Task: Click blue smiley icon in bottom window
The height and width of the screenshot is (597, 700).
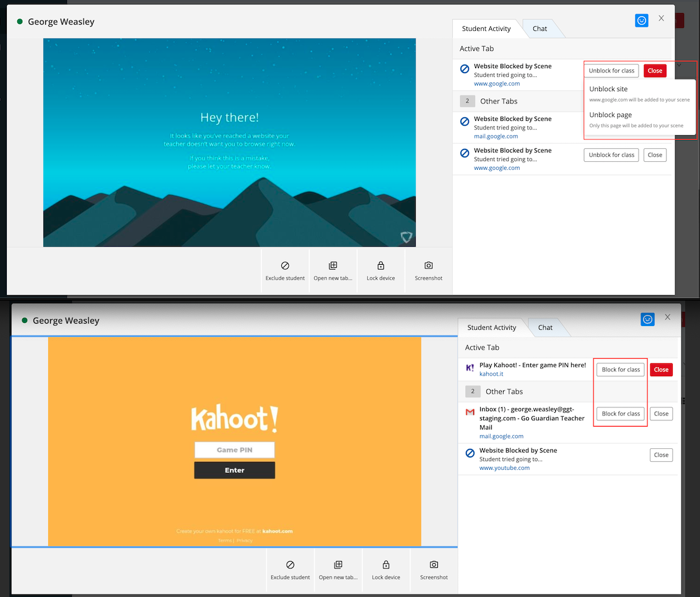Action: (x=648, y=319)
